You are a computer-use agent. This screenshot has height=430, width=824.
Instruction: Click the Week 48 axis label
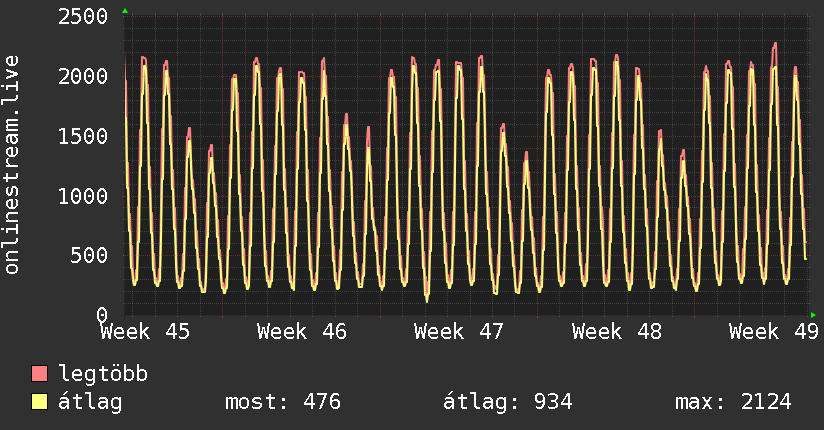coord(617,332)
